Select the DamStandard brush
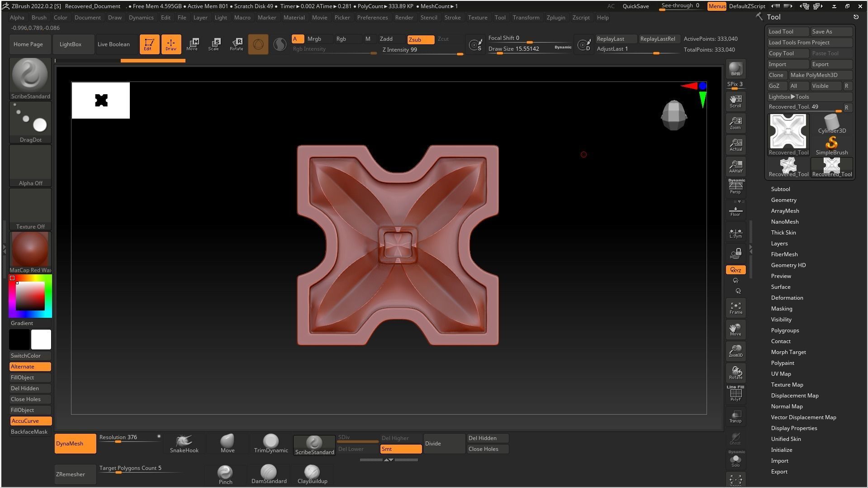868x488 pixels. click(269, 474)
